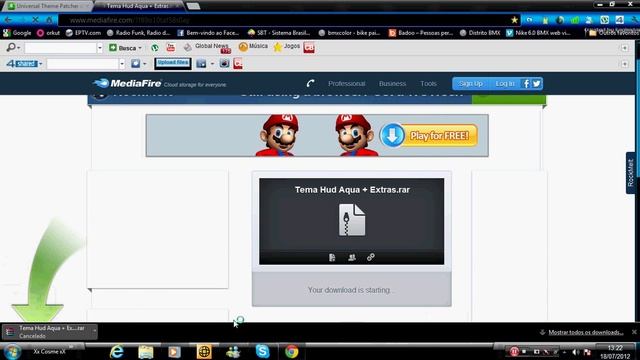This screenshot has width=640, height=360.
Task: Click the MediaFire logo
Action: pos(127,84)
